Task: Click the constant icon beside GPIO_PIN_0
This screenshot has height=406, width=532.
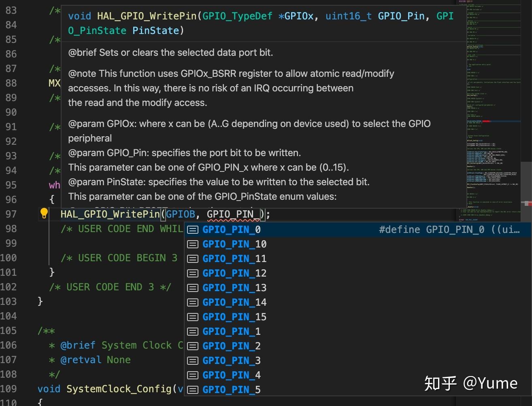Action: [193, 230]
